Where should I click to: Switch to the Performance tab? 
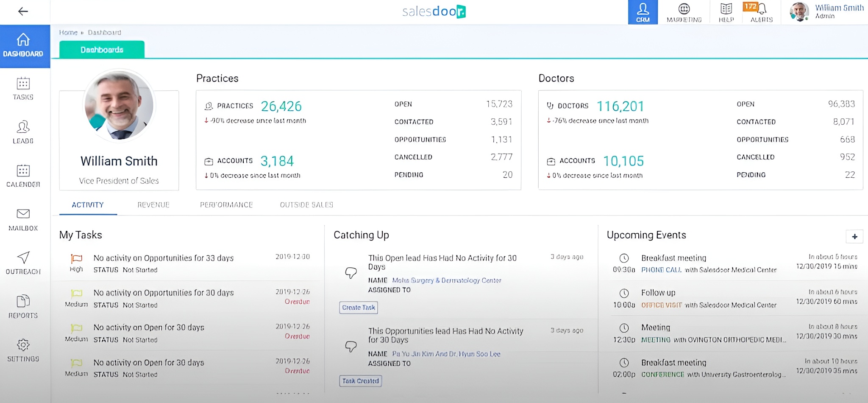coord(226,205)
